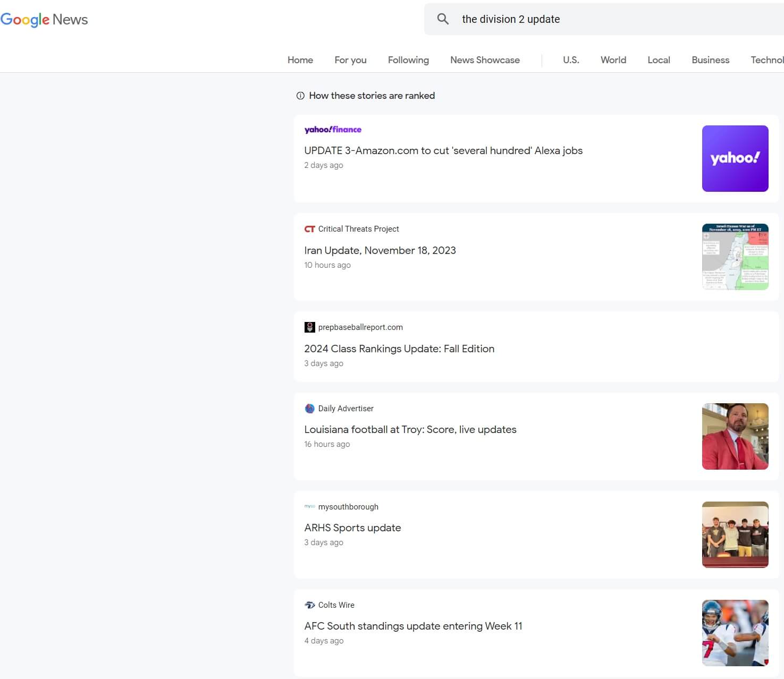Click the Yahoo Finance source logo
The image size is (784, 679).
click(x=333, y=130)
